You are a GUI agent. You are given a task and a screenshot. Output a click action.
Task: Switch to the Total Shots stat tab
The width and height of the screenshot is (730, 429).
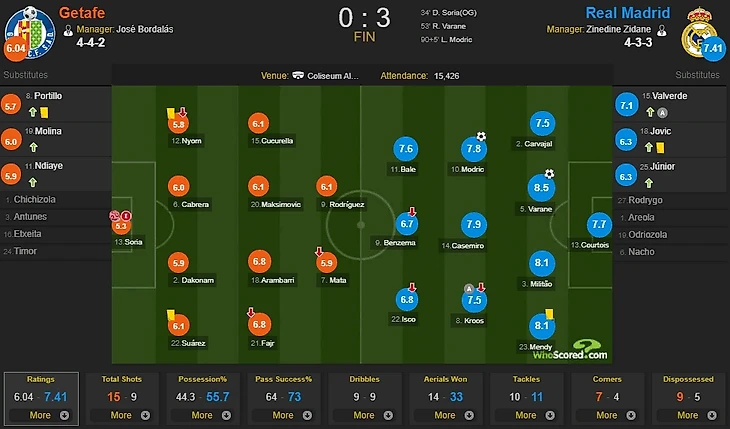coord(121,380)
